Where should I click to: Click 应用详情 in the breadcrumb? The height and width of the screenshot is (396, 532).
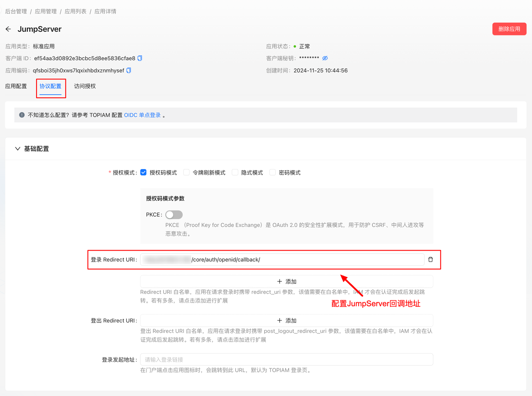point(105,11)
